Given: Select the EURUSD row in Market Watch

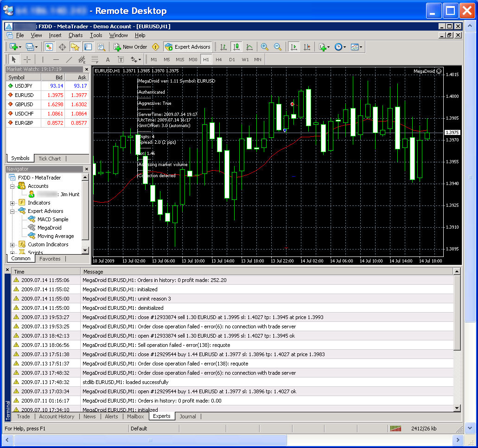Looking at the screenshot, I should [48, 95].
